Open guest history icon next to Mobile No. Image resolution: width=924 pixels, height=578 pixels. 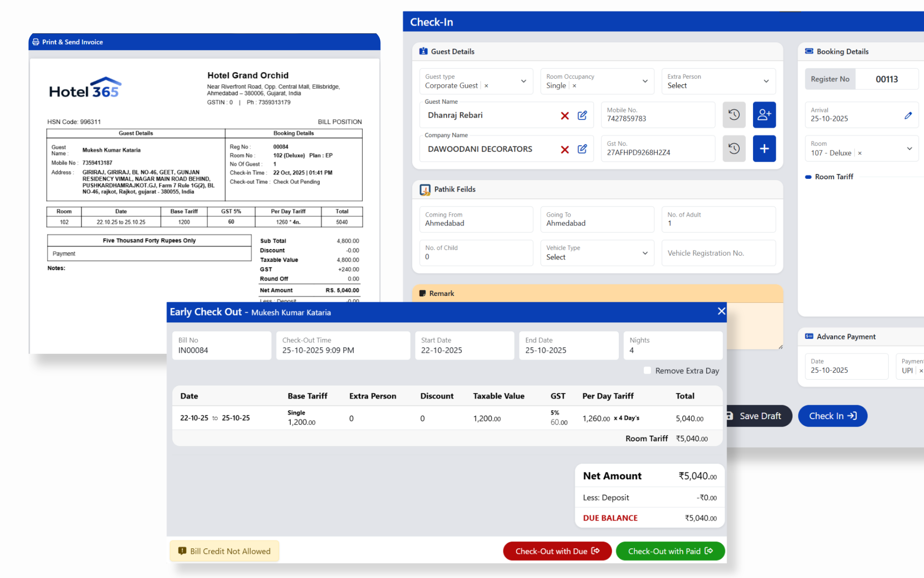(x=734, y=115)
